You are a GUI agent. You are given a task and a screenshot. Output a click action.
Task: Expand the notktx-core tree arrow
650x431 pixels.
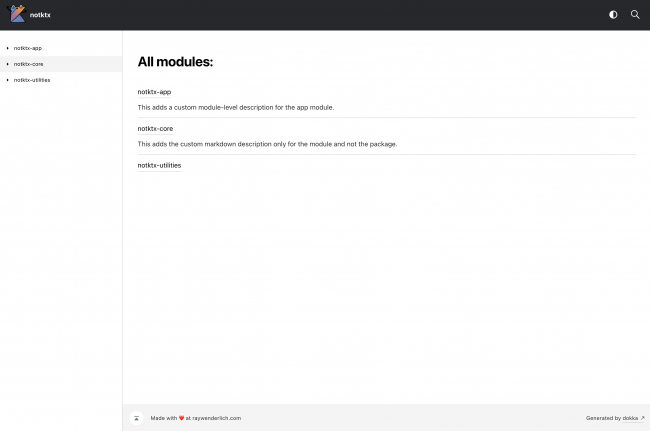tap(7, 64)
